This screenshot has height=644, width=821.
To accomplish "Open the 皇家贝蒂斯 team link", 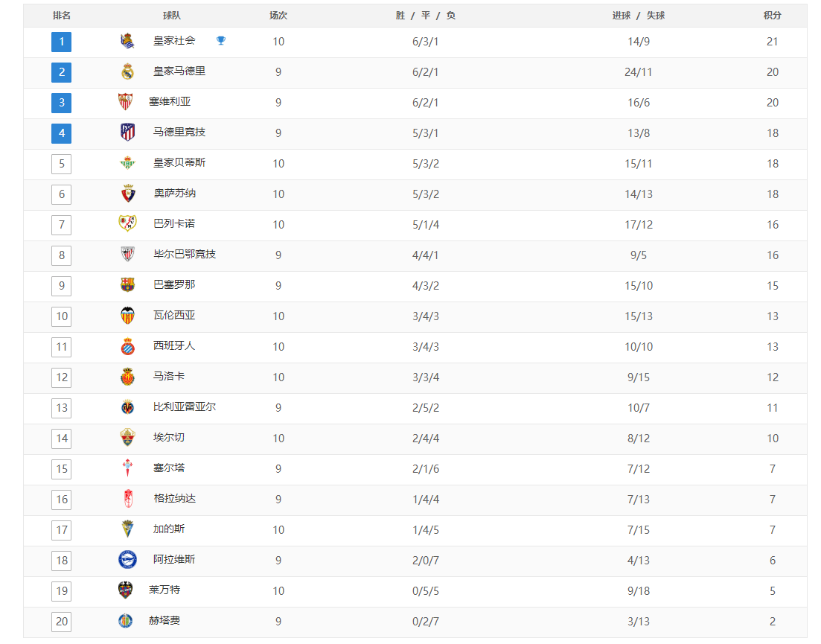I will pos(179,163).
